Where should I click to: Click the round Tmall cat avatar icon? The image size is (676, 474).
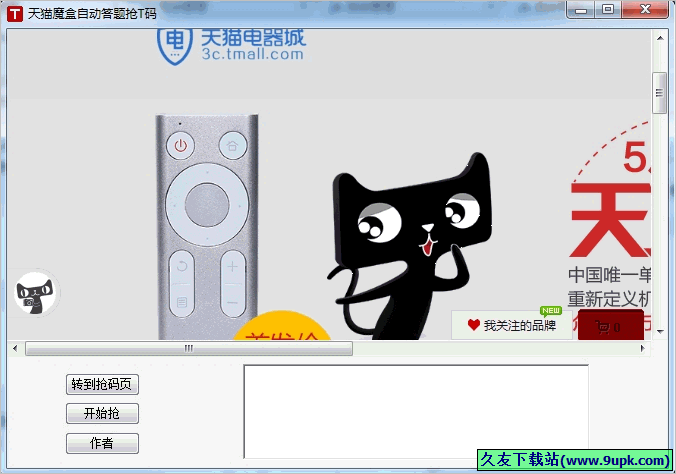pos(35,293)
